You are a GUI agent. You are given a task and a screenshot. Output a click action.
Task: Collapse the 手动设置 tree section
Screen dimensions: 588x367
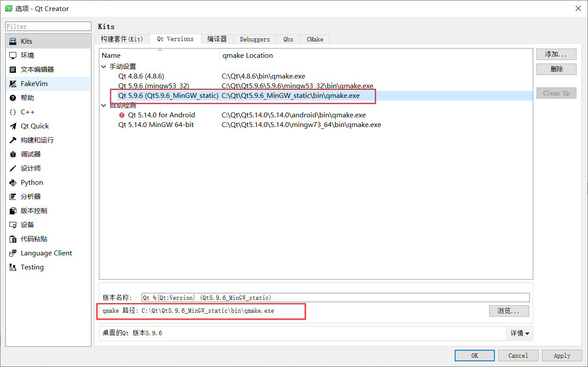(x=103, y=66)
